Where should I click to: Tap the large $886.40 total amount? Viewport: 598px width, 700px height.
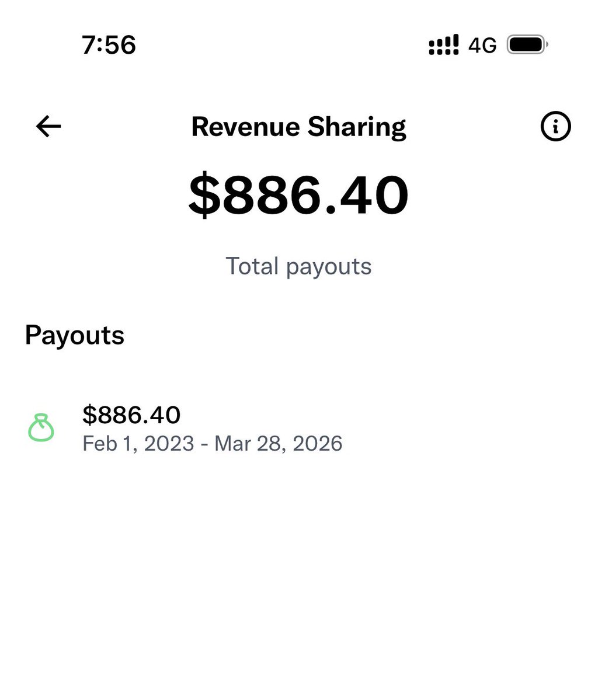pyautogui.click(x=298, y=194)
